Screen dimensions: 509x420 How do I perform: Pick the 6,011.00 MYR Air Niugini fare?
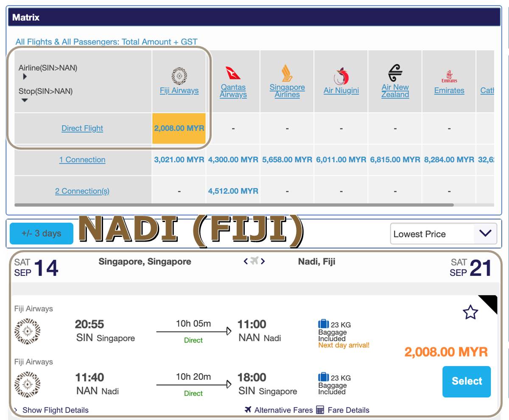point(341,159)
